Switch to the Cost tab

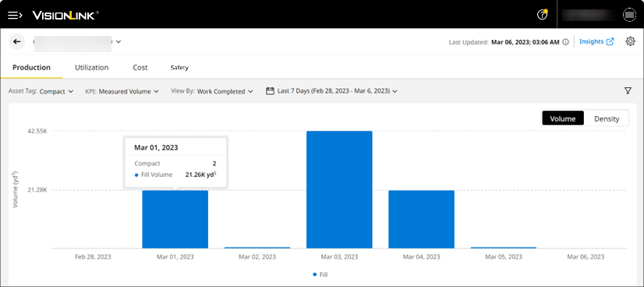coord(140,67)
